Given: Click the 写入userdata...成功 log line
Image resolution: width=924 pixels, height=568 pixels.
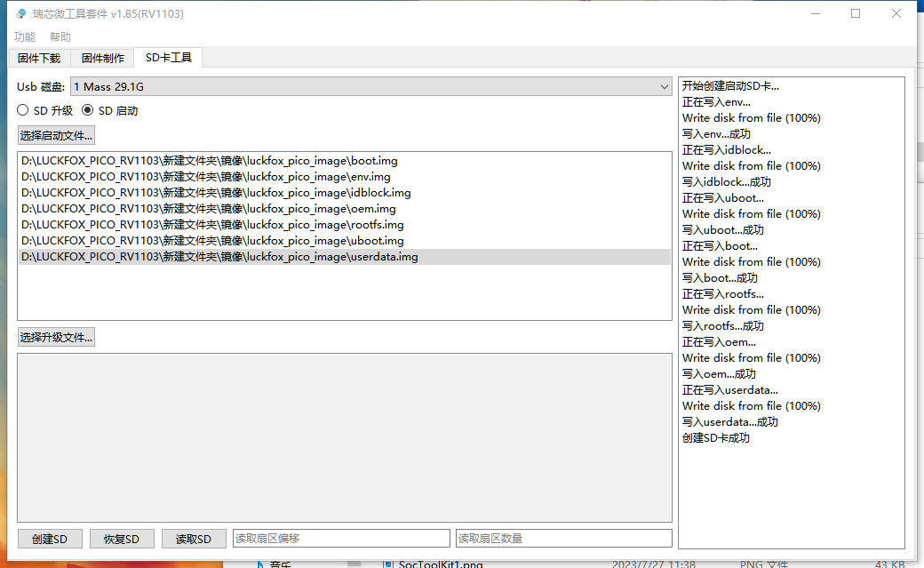Looking at the screenshot, I should click(x=729, y=421).
